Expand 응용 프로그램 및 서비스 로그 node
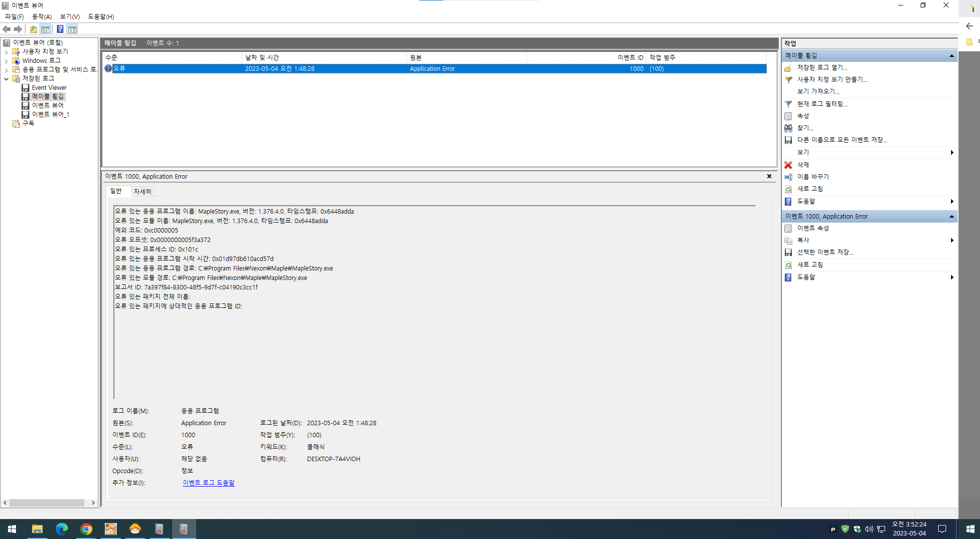980x539 pixels. pos(6,69)
